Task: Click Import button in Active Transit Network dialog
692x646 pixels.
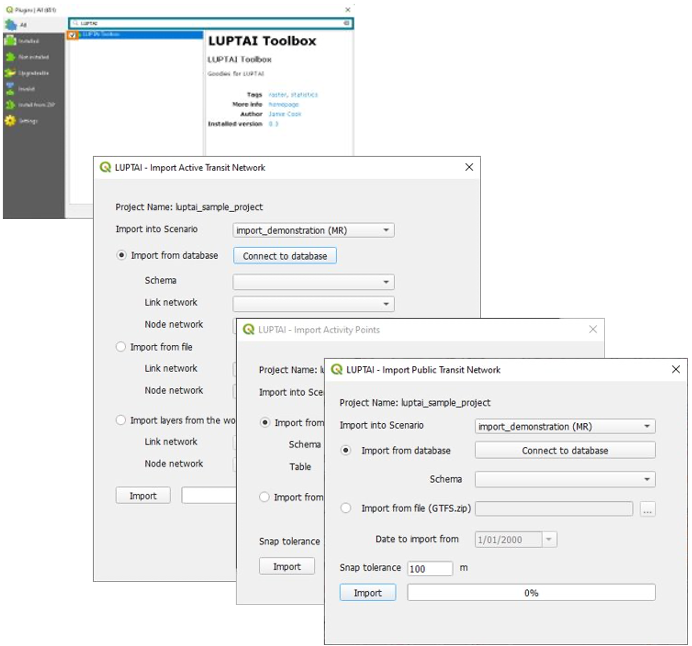Action: click(x=143, y=496)
